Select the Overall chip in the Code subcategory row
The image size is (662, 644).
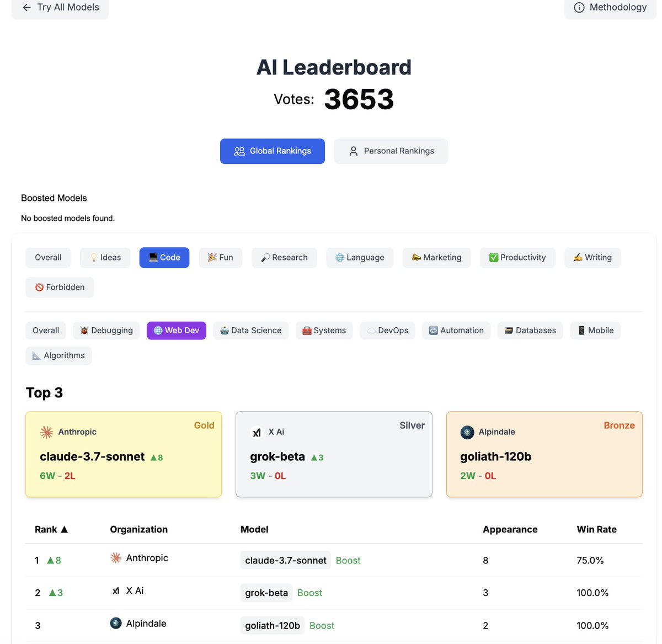click(46, 331)
